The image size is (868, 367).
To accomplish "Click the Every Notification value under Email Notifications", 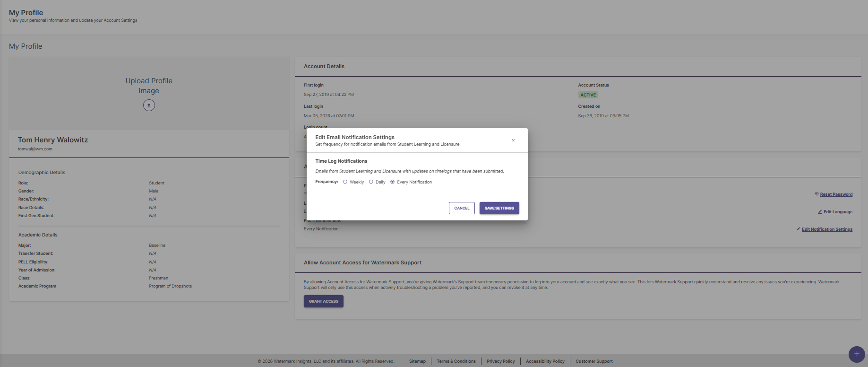I will pos(321,229).
